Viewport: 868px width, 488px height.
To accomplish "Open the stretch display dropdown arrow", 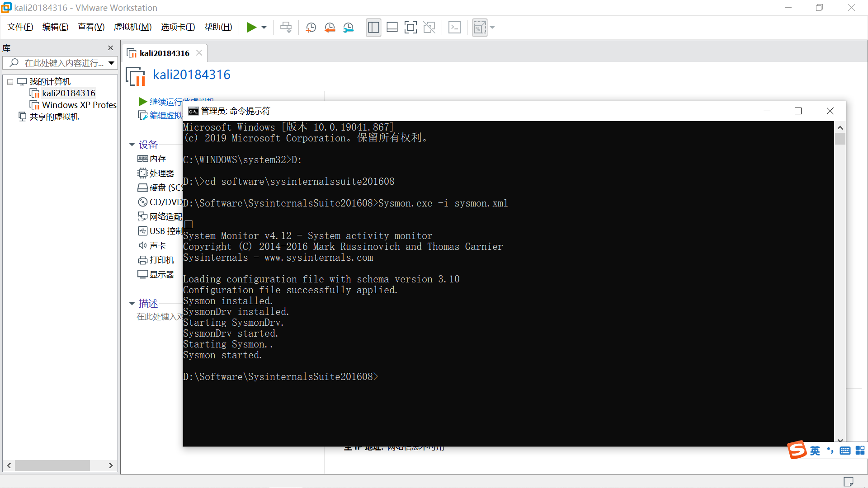I will [x=492, y=28].
